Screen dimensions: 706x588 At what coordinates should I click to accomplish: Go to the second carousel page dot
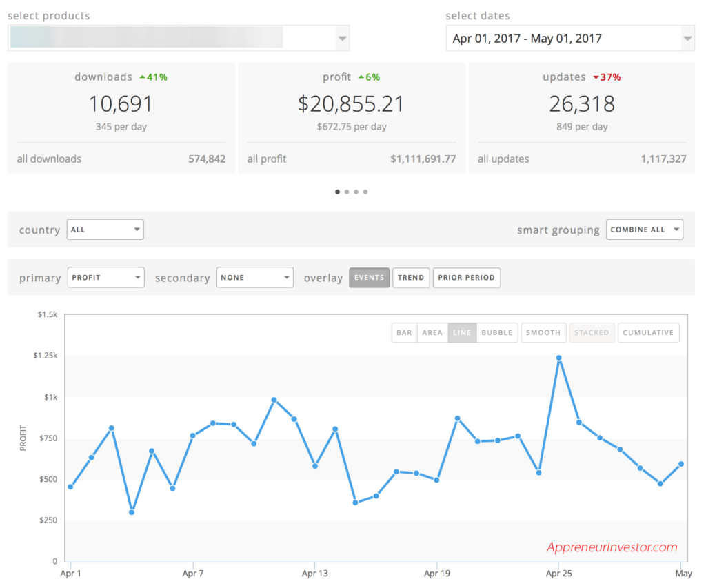pos(347,192)
